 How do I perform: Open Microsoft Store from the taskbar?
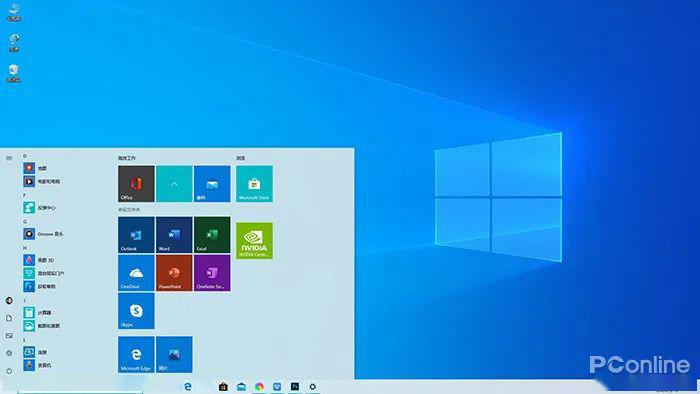coord(223,386)
